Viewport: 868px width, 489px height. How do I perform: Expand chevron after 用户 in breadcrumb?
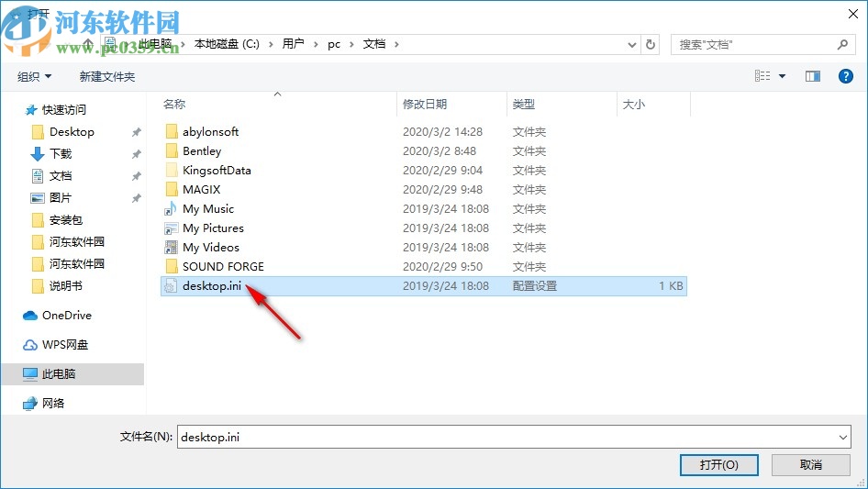(316, 44)
